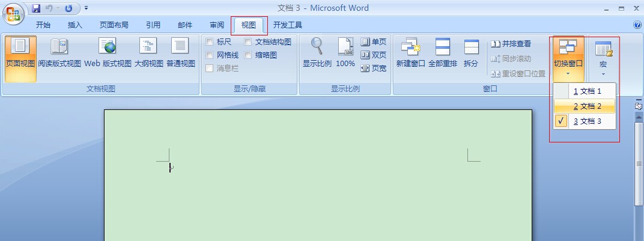The width and height of the screenshot is (644, 241).
Task: Redo action in quick access toolbar
Action: coord(68,8)
